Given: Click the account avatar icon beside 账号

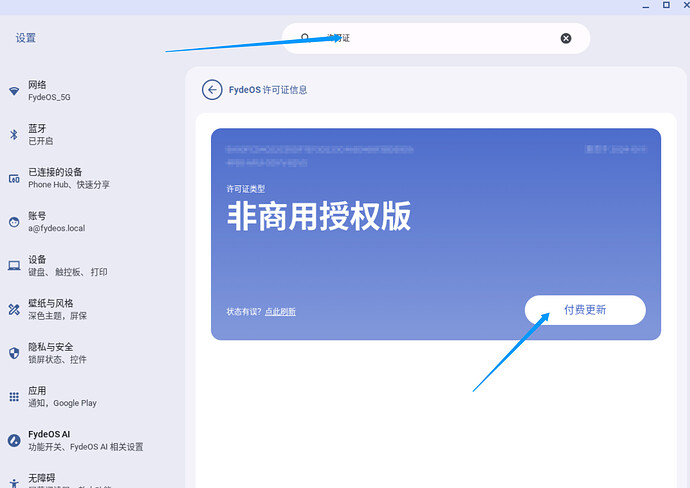Looking at the screenshot, I should coord(14,222).
